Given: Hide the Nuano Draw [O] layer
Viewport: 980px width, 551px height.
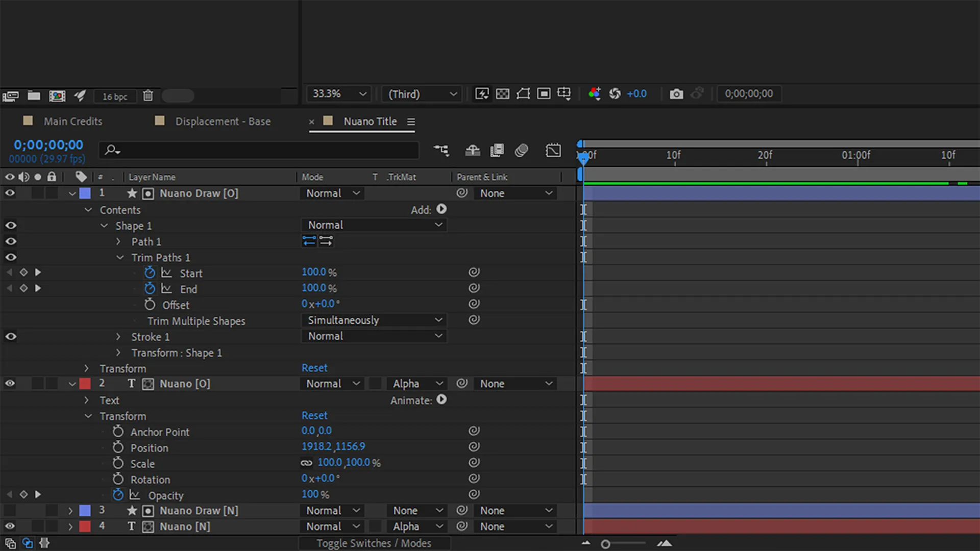Looking at the screenshot, I should (x=10, y=193).
